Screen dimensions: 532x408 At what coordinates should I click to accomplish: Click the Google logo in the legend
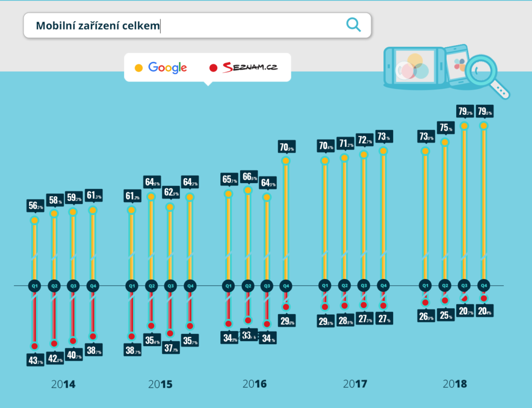167,67
